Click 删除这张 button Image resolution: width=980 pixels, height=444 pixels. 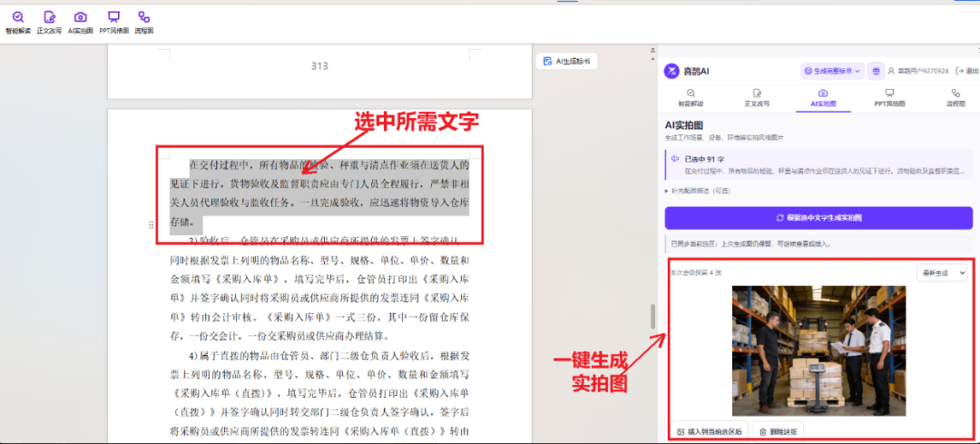coord(778,431)
